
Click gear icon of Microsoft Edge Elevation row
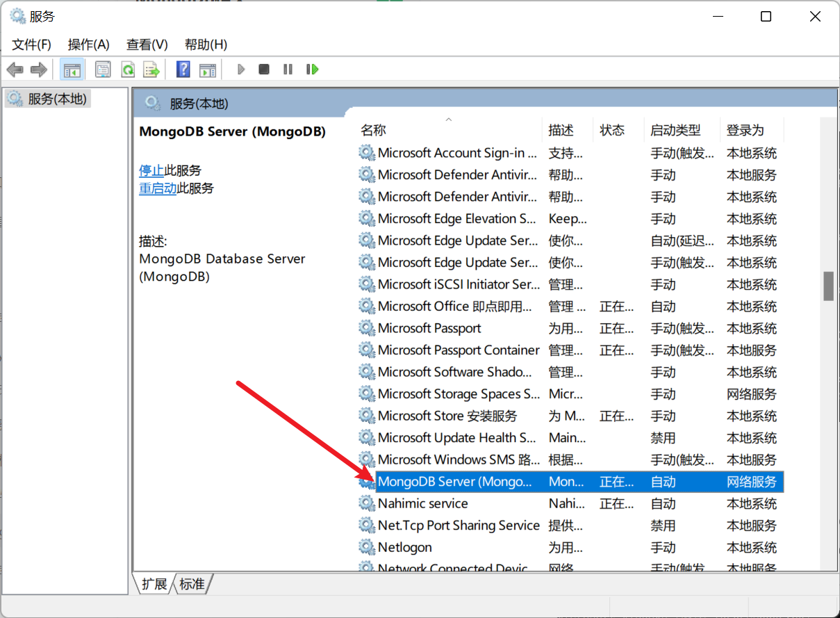(x=367, y=219)
